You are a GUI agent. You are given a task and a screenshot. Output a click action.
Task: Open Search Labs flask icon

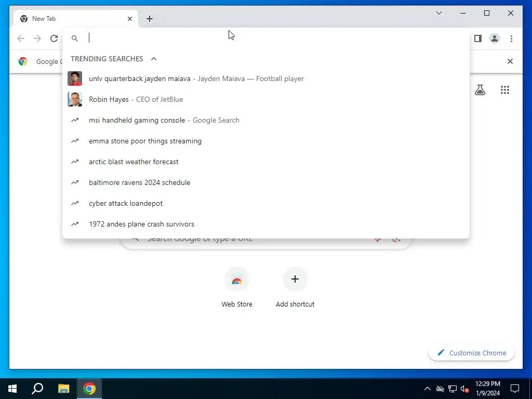click(x=480, y=90)
